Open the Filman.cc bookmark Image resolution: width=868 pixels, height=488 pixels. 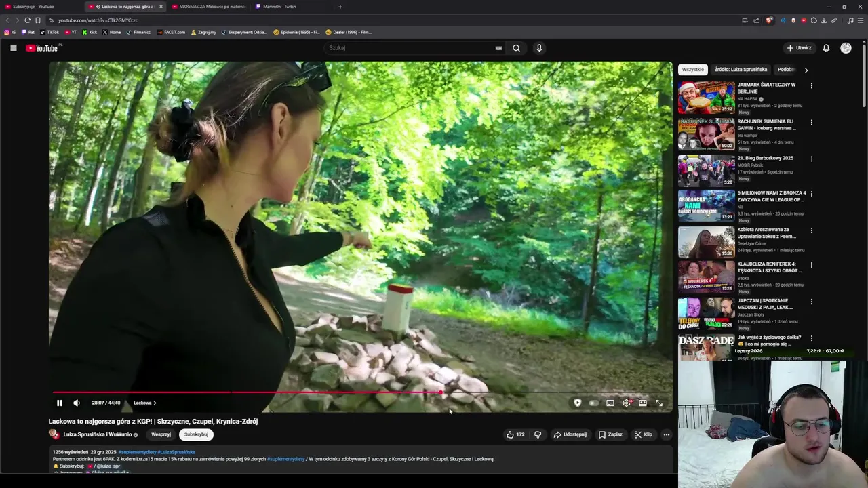[138, 32]
